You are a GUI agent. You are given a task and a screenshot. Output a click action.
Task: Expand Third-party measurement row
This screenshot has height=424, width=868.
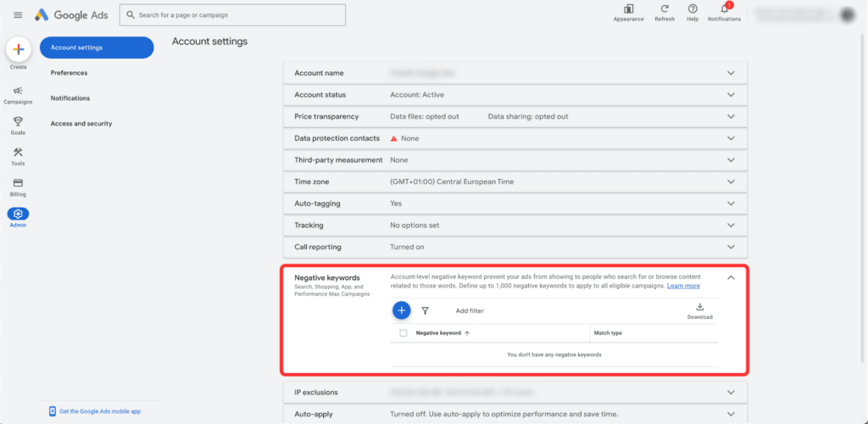731,160
